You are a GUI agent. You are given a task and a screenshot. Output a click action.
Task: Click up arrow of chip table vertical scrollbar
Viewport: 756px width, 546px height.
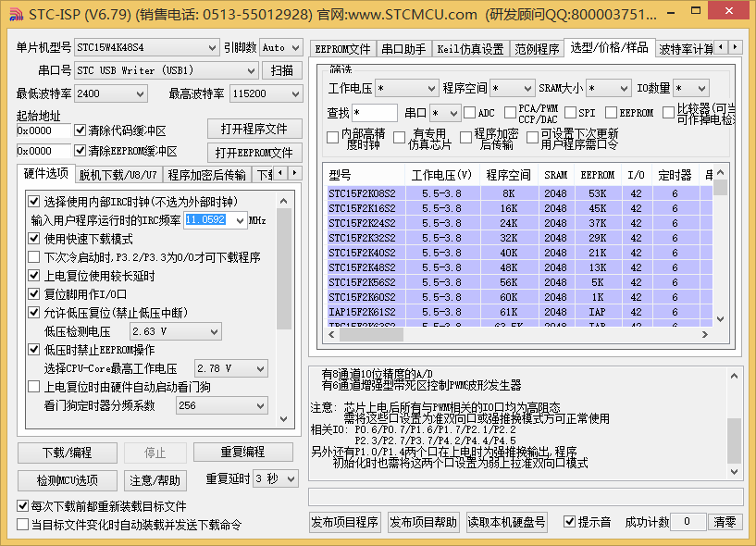[720, 172]
